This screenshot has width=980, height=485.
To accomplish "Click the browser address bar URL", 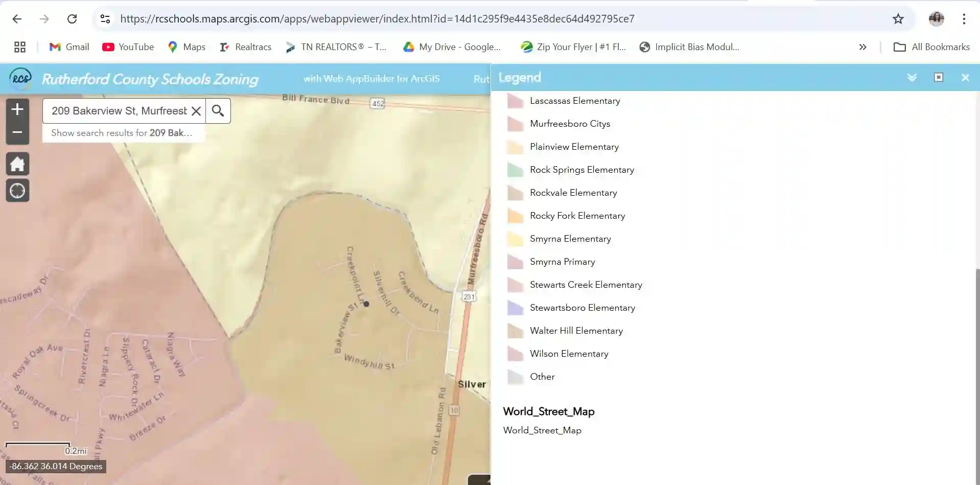I will [377, 19].
